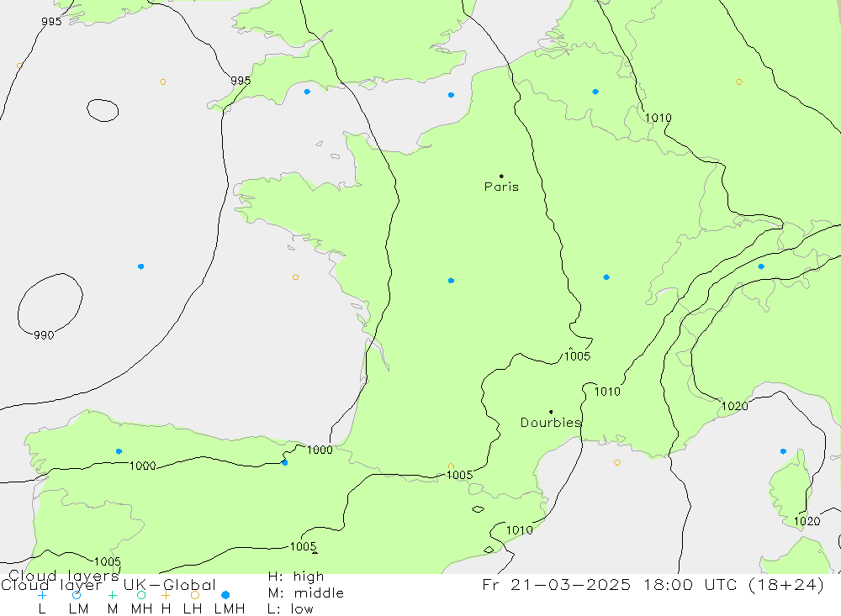Image resolution: width=841 pixels, height=616 pixels.
Task: Click the 1010 label near Luxembourg
Action: tap(659, 118)
